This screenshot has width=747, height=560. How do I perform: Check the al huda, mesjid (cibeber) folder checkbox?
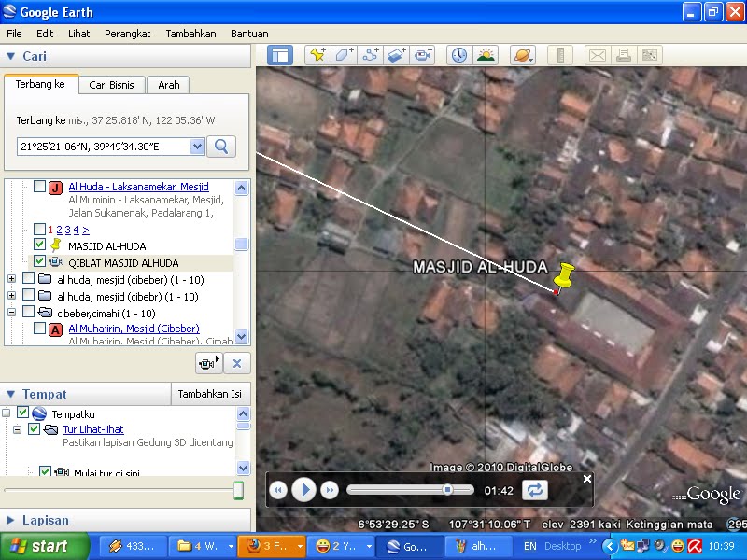tap(29, 278)
